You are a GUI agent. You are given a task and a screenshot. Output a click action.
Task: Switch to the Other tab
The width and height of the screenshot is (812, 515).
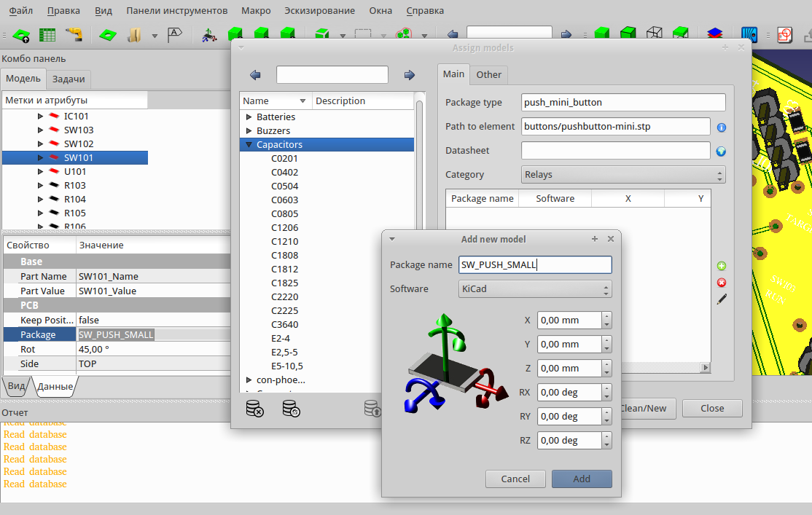click(x=488, y=74)
